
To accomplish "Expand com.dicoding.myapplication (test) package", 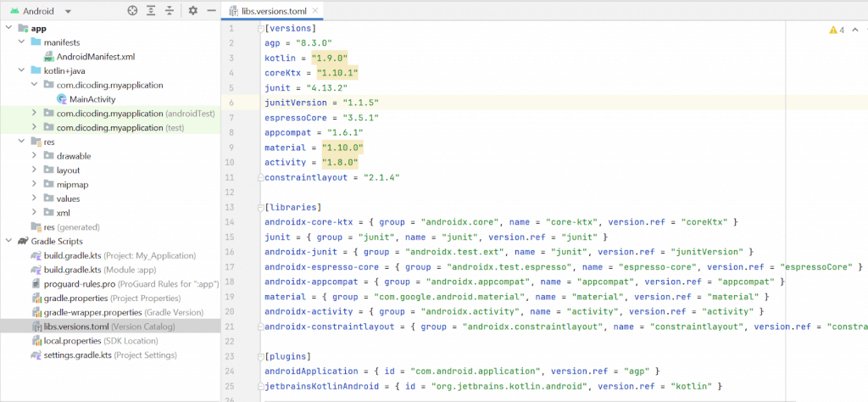I will (x=34, y=127).
